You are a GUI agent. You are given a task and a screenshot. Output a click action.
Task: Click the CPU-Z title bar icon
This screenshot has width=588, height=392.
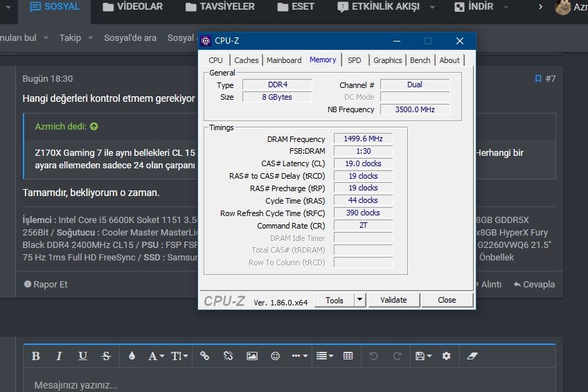click(206, 40)
